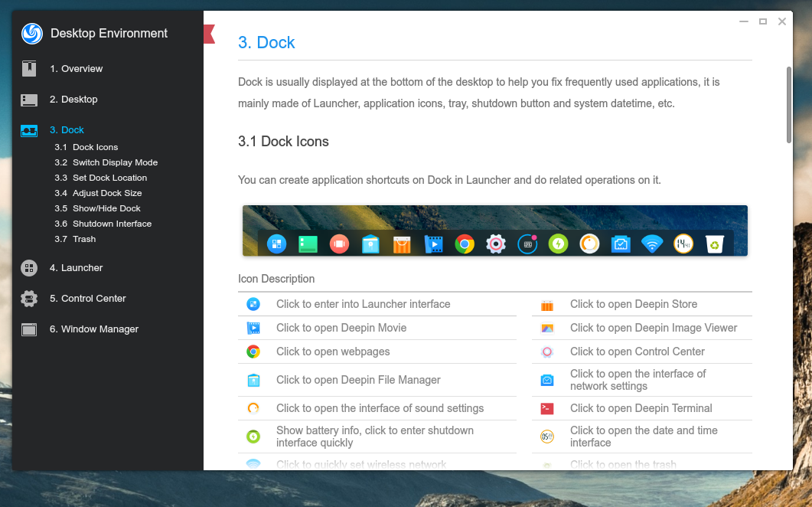Click the vertical scrollbar thumb
Screen dimensions: 812x507
coord(789,105)
